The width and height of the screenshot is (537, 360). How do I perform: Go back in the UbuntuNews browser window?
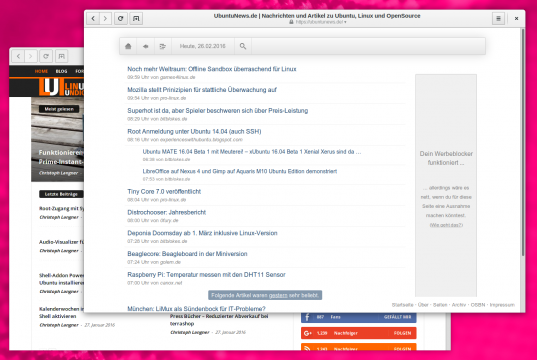coord(93,18)
